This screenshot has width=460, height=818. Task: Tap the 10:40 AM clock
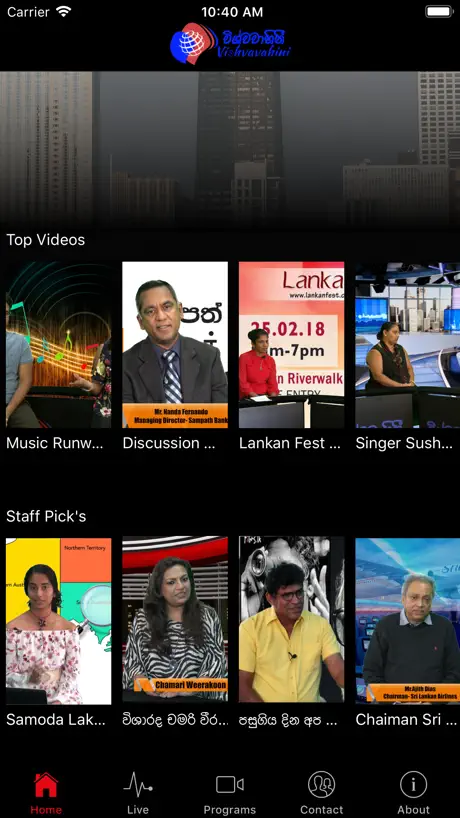[x=232, y=12]
